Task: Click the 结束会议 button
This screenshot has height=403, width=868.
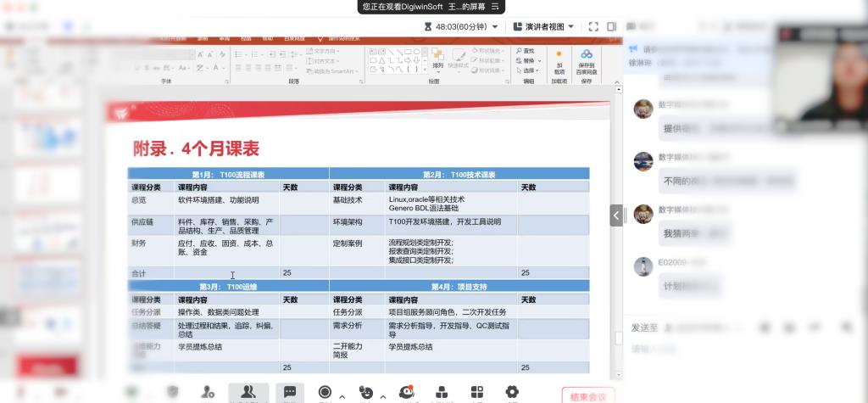Action: click(588, 395)
